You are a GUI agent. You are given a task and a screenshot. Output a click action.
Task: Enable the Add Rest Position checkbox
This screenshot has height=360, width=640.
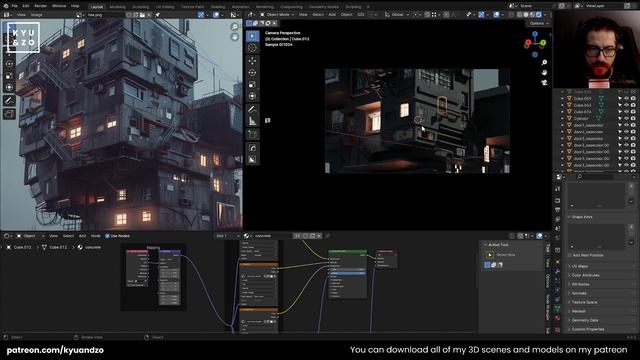pos(570,255)
